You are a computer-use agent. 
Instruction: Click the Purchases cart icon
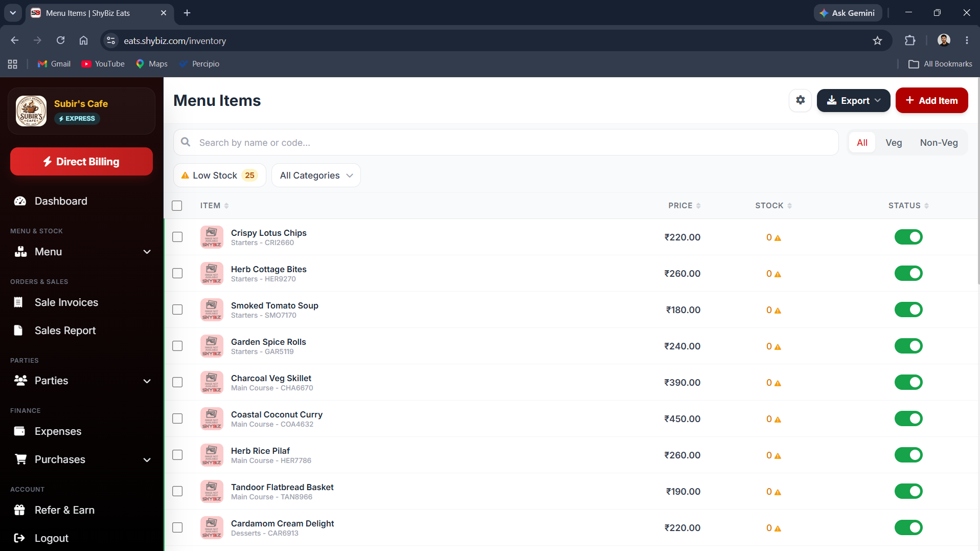(x=20, y=459)
